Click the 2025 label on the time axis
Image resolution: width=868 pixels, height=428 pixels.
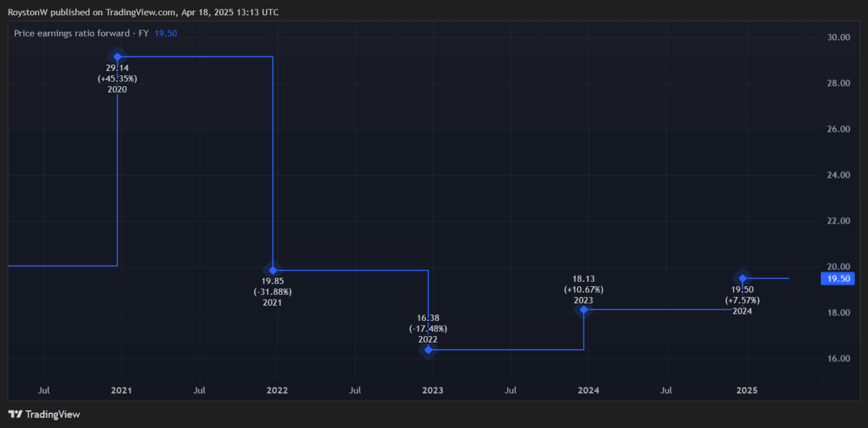click(x=746, y=390)
